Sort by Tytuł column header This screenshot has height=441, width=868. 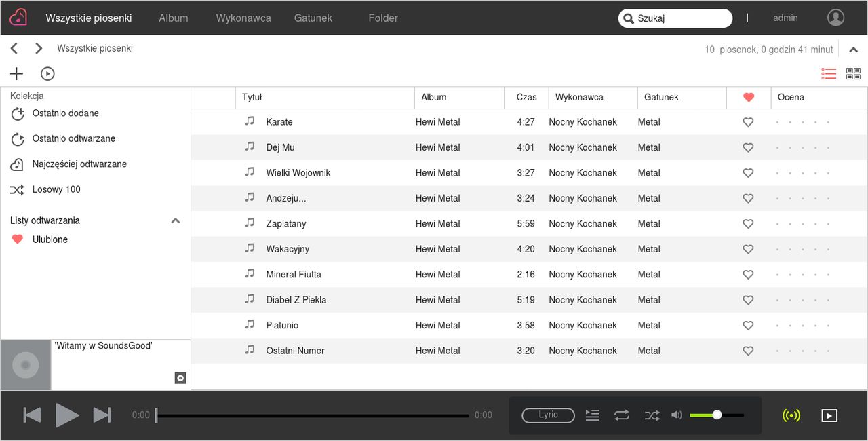coord(325,97)
